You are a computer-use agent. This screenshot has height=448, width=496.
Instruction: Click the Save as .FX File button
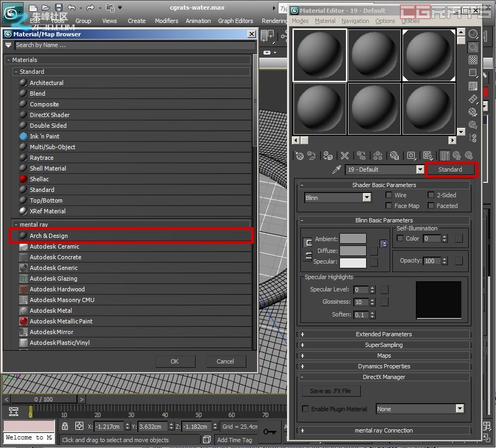pos(330,391)
